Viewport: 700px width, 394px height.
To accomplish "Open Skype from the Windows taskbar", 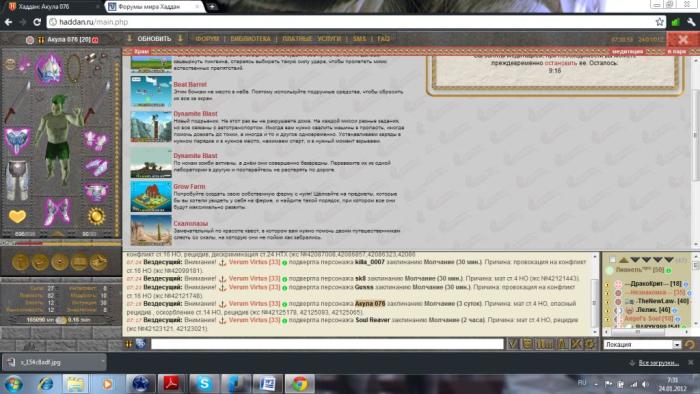I will [x=204, y=383].
